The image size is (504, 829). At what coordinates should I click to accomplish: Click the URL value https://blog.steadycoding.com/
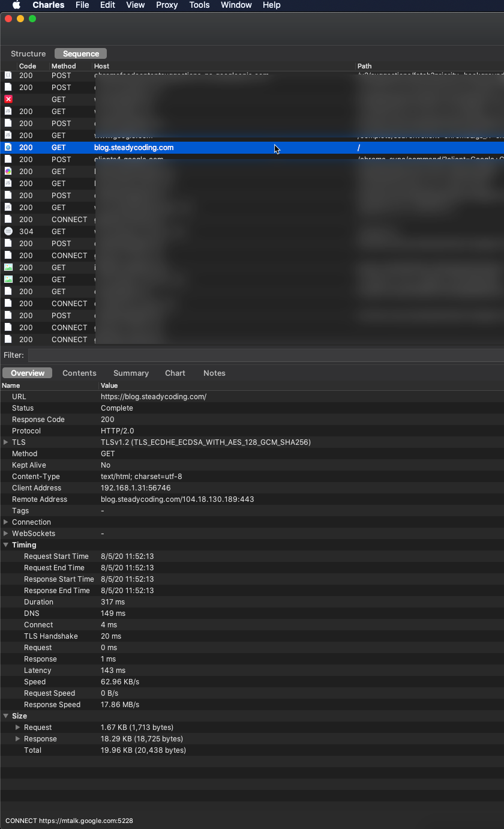click(154, 397)
